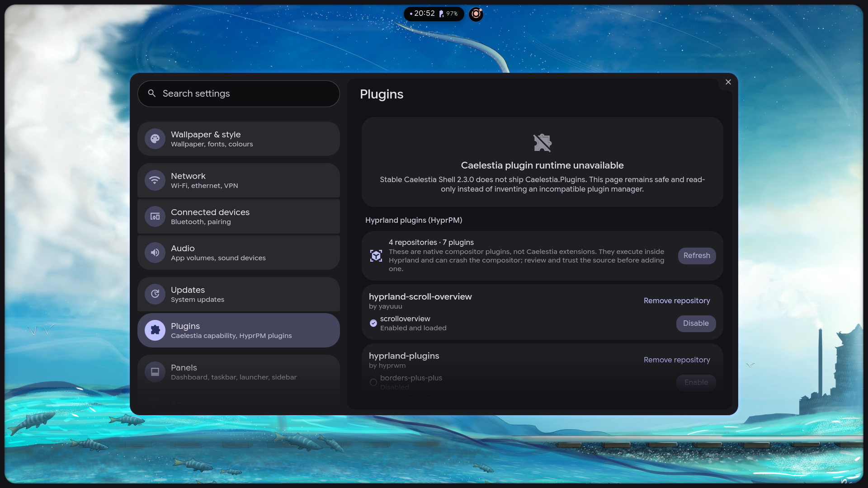Click the Panels monitor icon

(155, 372)
